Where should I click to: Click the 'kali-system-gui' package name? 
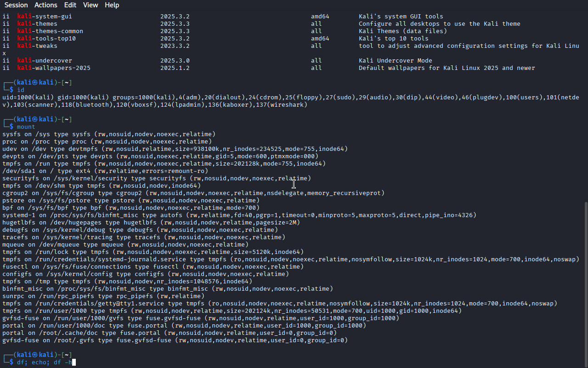tap(45, 17)
